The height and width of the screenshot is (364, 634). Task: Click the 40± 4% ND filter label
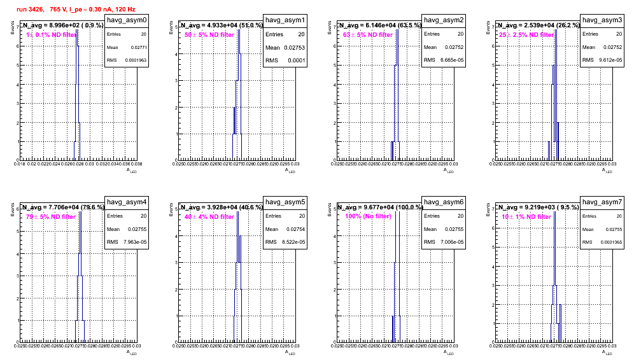(209, 217)
